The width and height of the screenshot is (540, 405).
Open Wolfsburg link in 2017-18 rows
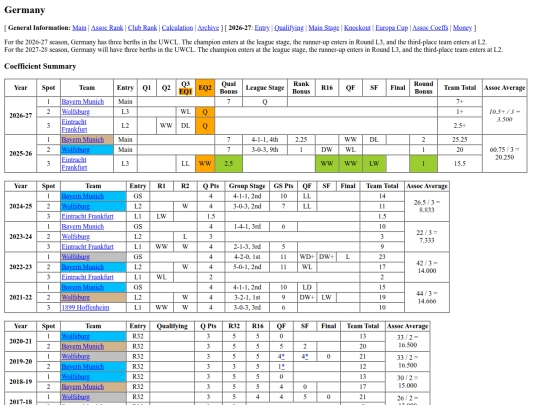point(75,397)
